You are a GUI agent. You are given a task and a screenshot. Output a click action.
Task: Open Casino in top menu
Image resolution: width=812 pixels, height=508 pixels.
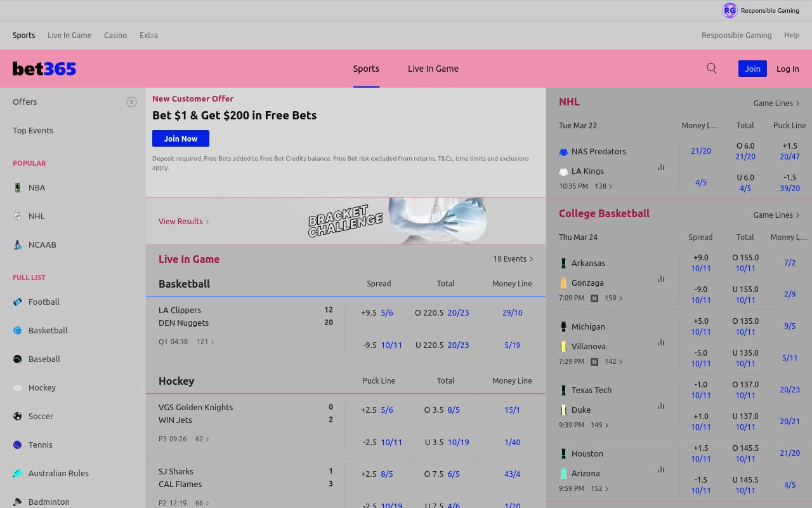tap(115, 36)
